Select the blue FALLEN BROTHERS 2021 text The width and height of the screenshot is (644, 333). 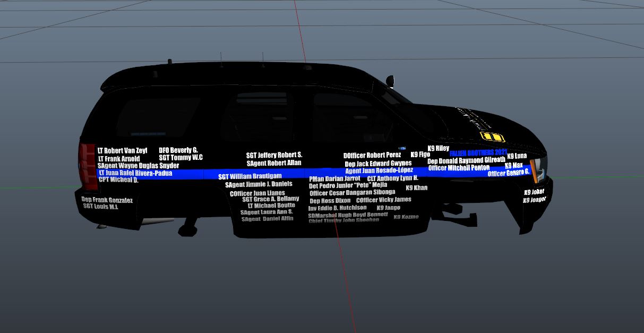coord(478,152)
